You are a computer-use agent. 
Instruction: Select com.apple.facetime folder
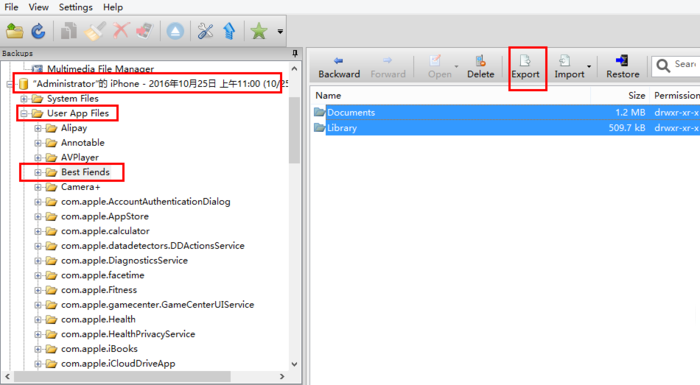[102, 275]
